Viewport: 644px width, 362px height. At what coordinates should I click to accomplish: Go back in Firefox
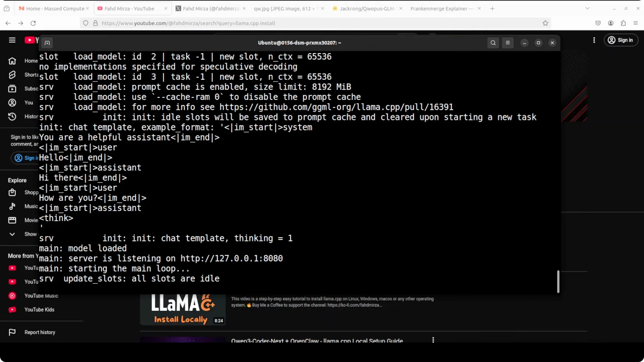coord(8,23)
